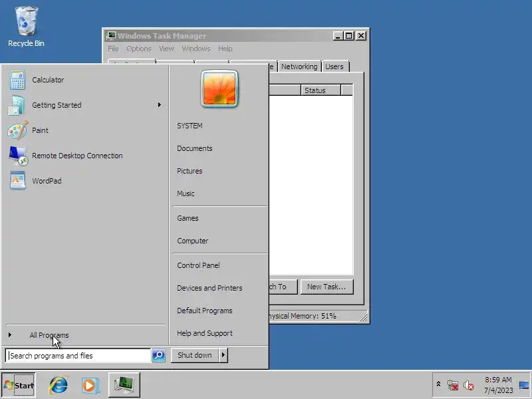Expand the Getting Started submenu arrow

pos(159,105)
